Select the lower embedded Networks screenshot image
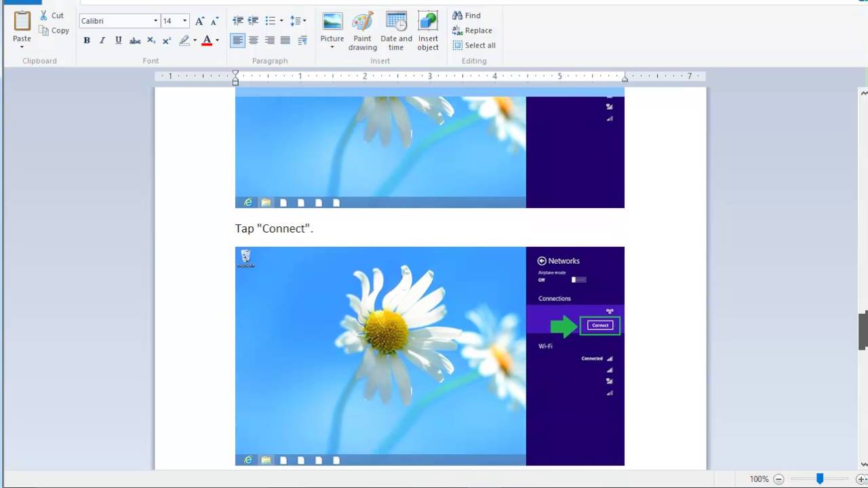 [x=430, y=356]
